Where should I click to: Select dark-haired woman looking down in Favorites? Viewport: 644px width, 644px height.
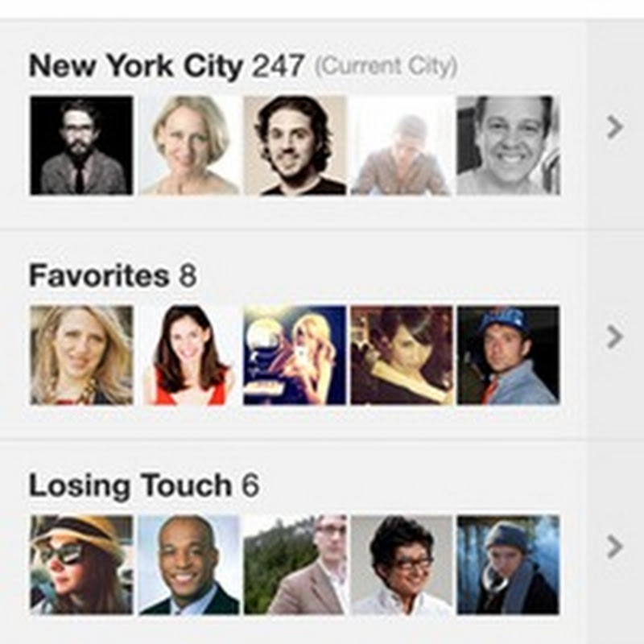pyautogui.click(x=402, y=355)
